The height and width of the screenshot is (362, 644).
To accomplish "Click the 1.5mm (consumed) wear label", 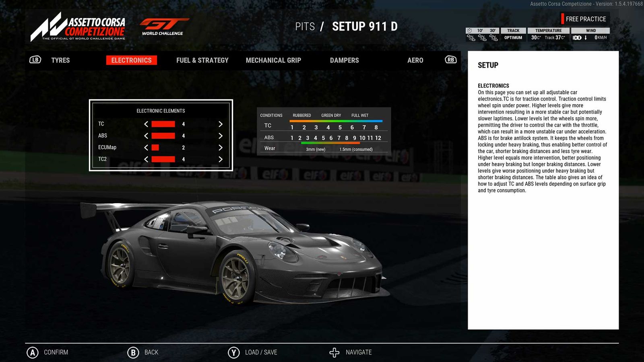I will point(356,150).
